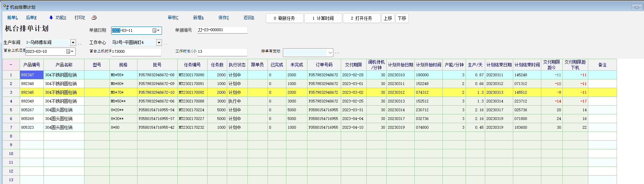The image size is (644, 184).
Task: Click the blue down-arrow 功能 icon
Action: tap(51, 17)
